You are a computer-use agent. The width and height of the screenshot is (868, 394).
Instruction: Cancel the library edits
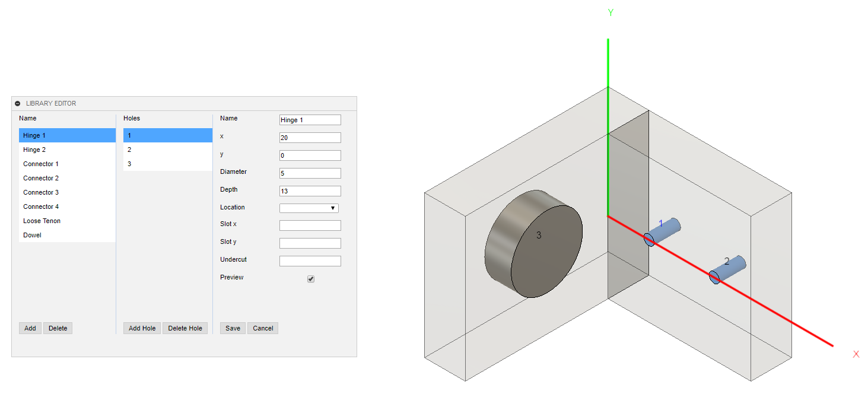(263, 328)
